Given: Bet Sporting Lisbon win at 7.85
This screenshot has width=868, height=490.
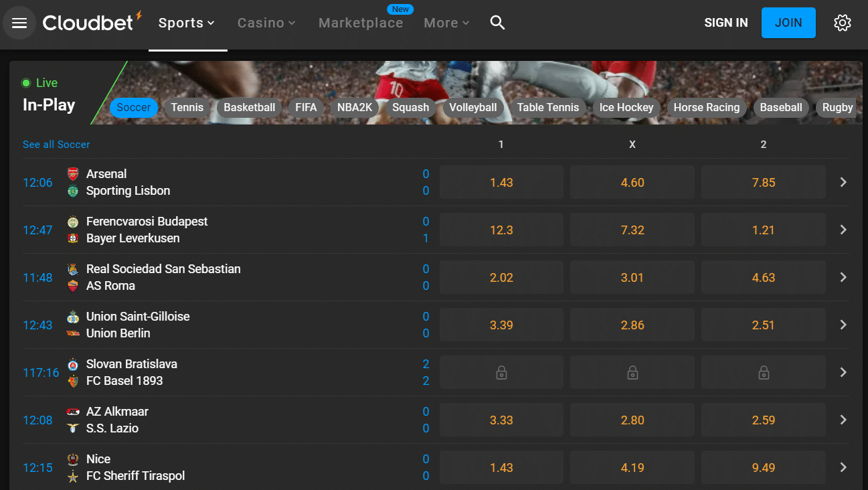Looking at the screenshot, I should (x=764, y=182).
